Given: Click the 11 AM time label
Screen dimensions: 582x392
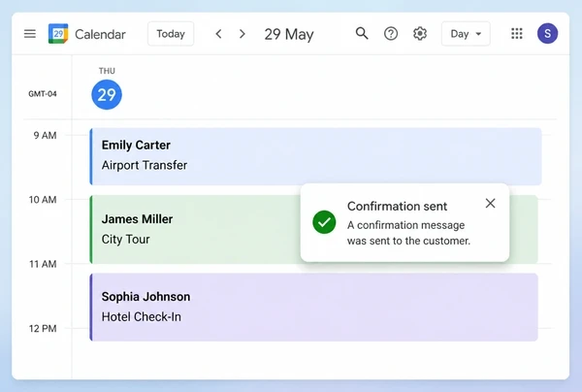Looking at the screenshot, I should [43, 264].
